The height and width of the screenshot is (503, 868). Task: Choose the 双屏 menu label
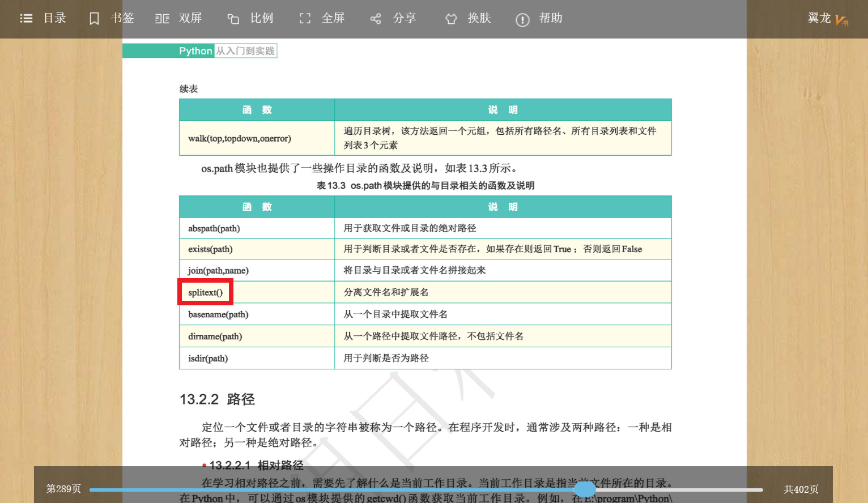[x=190, y=18]
